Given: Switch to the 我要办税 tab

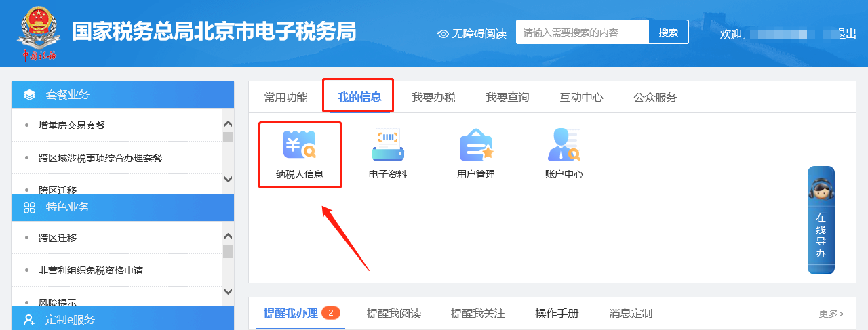Looking at the screenshot, I should (433, 97).
